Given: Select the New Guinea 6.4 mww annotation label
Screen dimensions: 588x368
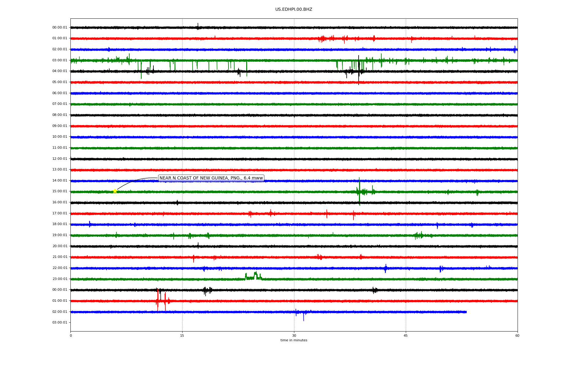Looking at the screenshot, I should click(211, 178).
